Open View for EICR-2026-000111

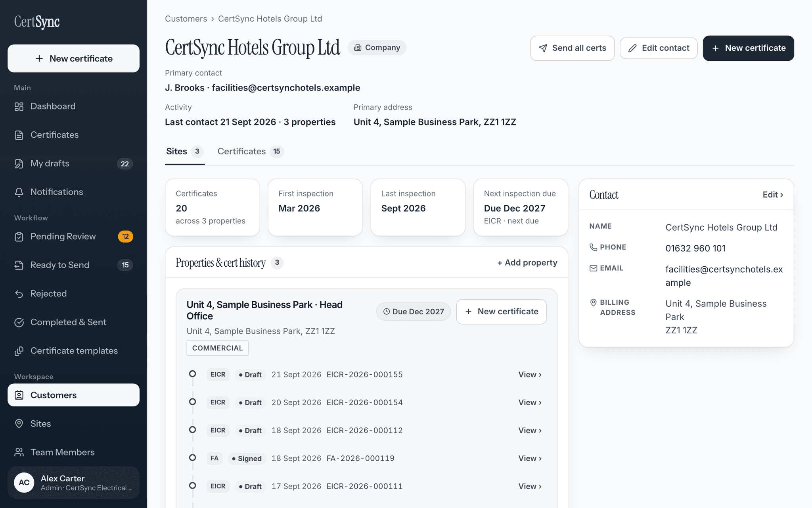pos(530,486)
